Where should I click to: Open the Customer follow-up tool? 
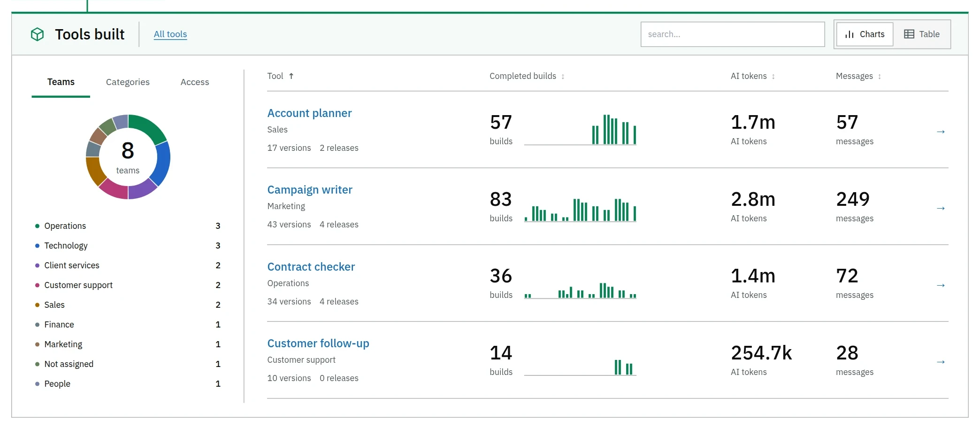point(318,343)
